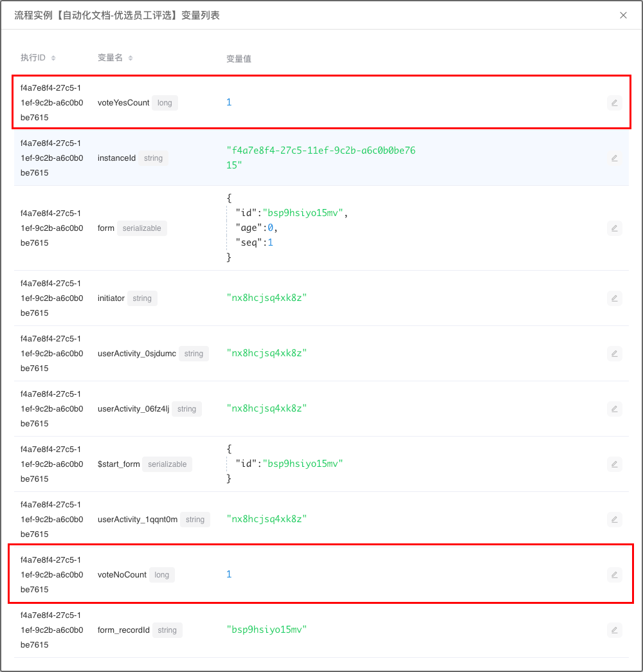Screen dimensions: 643x672
Task: Click the 变量值 column header
Action: click(x=239, y=59)
